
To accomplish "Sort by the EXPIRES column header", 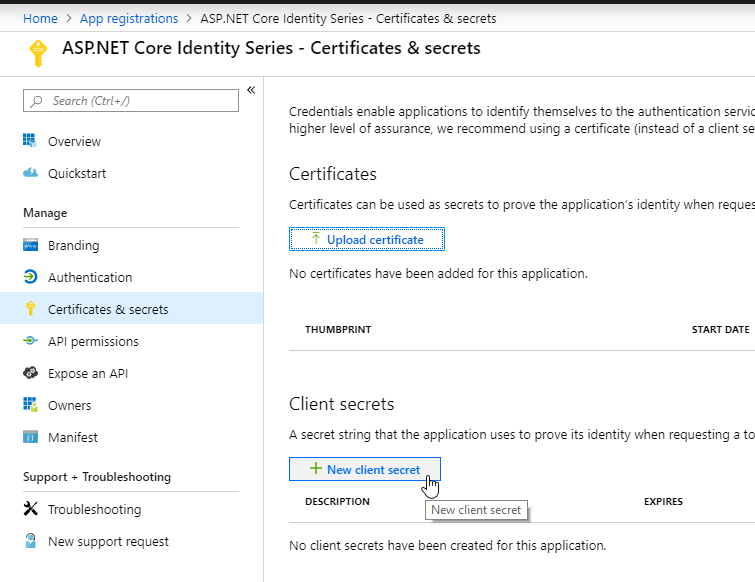I will 663,501.
